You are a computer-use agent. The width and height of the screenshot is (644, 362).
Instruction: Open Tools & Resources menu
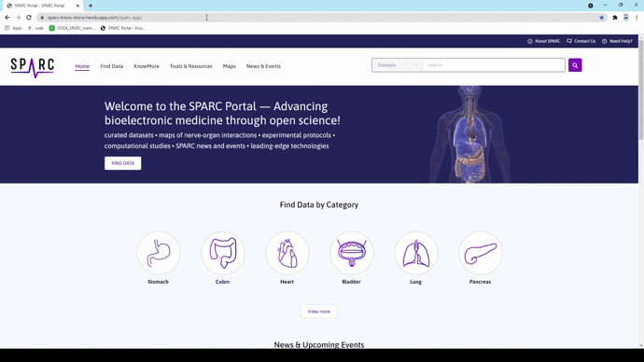(x=191, y=66)
